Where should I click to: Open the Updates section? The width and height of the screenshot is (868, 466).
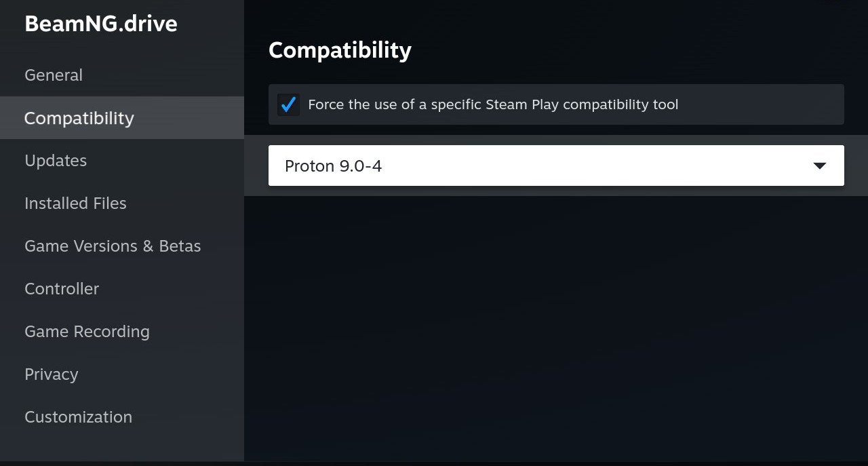tap(56, 161)
